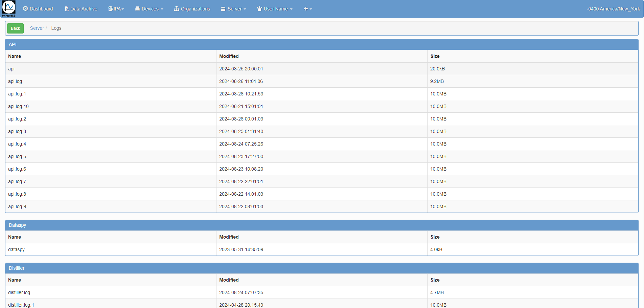Select the api.log.9 file name
644x308 pixels.
tap(17, 206)
